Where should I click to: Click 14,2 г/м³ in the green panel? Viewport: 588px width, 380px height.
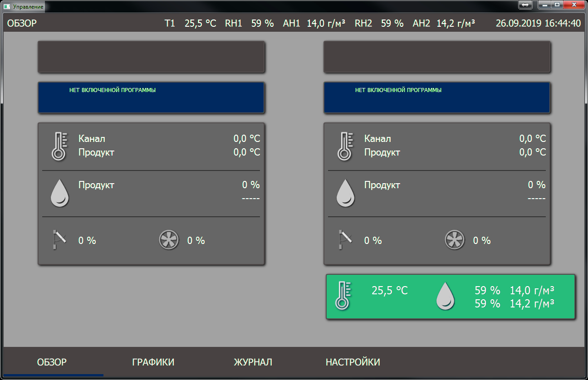click(x=532, y=303)
